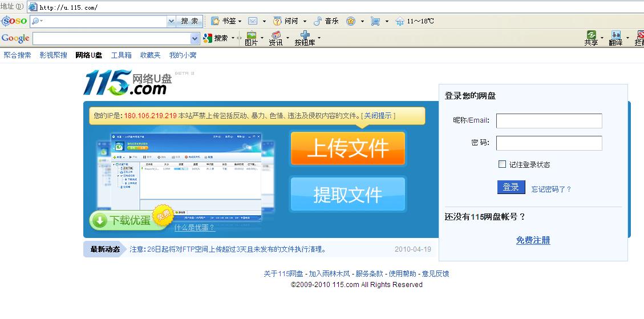Open the 资讯 dropdown arrow
The image size is (644, 319).
click(287, 38)
